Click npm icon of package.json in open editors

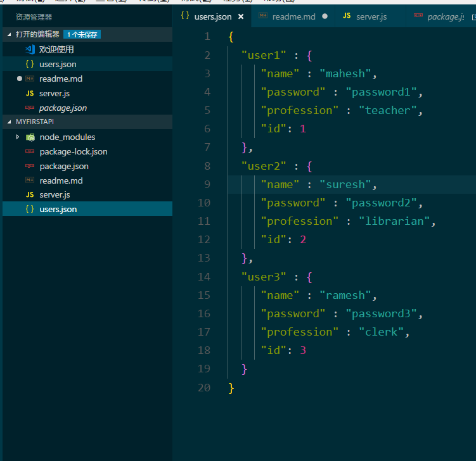click(30, 108)
